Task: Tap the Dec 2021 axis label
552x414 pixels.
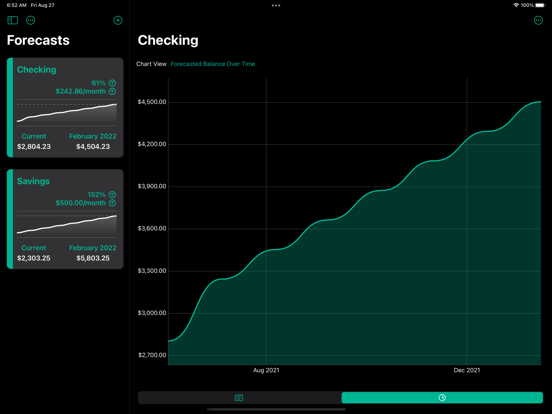Action: pyautogui.click(x=466, y=370)
